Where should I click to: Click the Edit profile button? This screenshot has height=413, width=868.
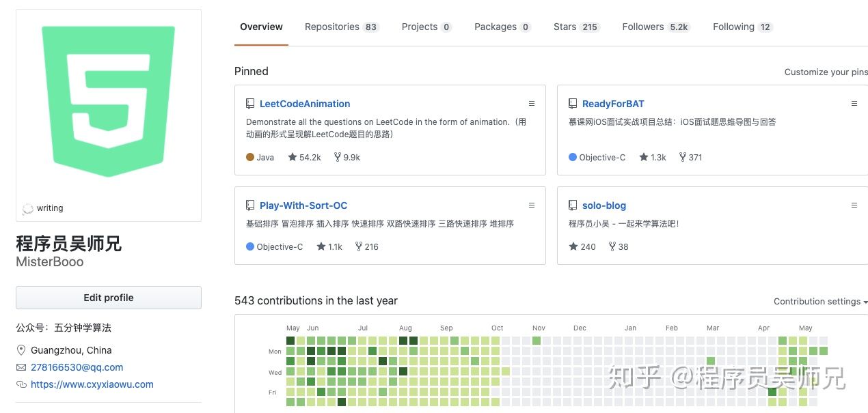click(108, 298)
